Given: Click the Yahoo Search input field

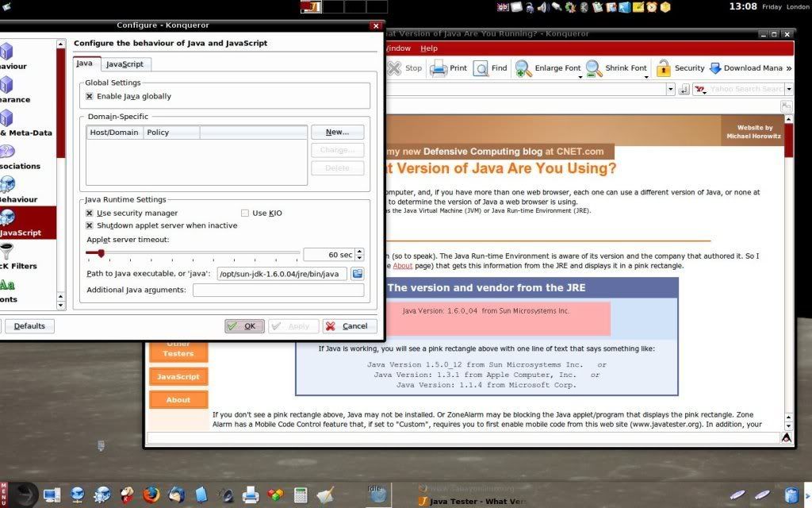Looking at the screenshot, I should coord(745,89).
